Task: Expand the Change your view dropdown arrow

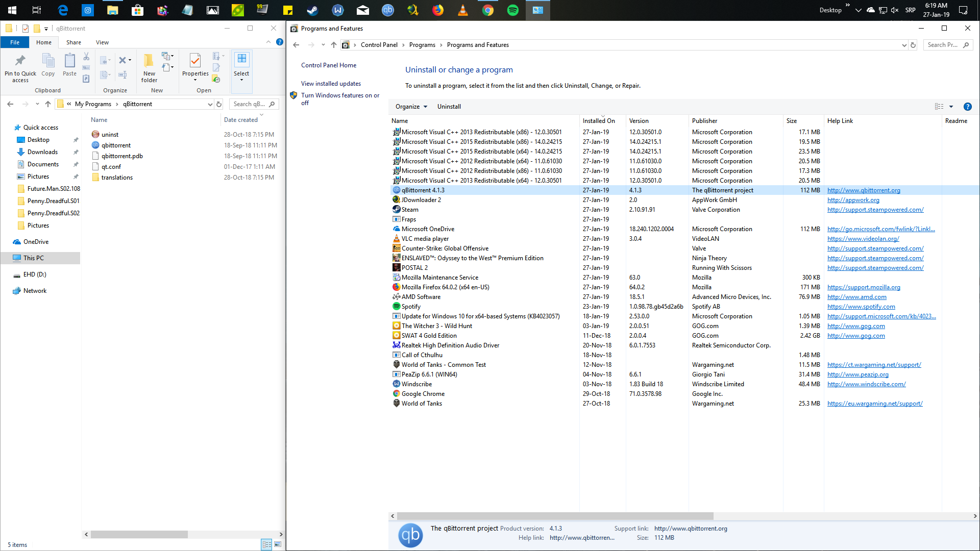Action: (950, 106)
